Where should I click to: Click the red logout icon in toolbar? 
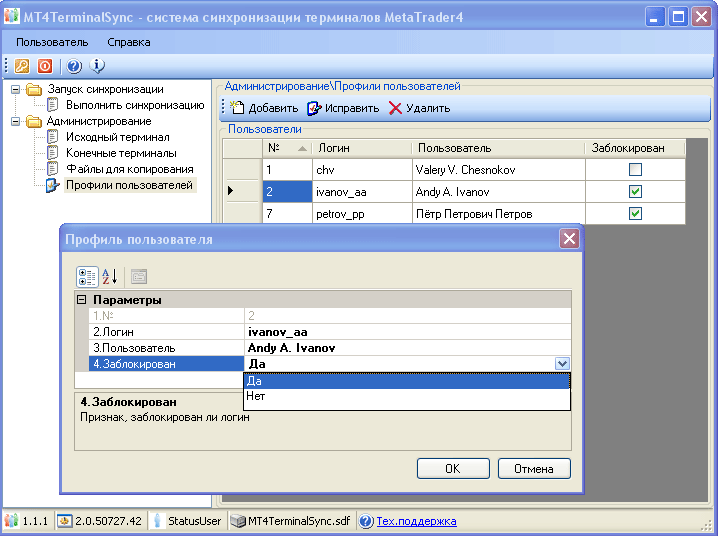[x=45, y=66]
